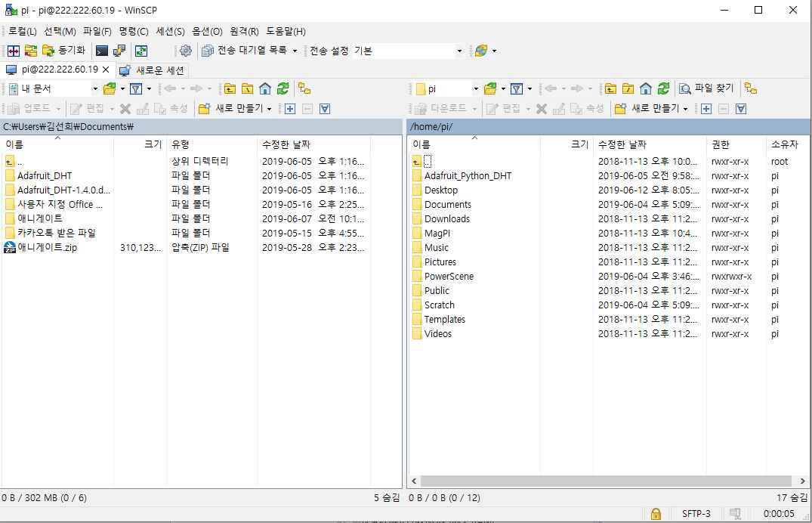Click the remote 17 숨김 hidden indicator

792,497
